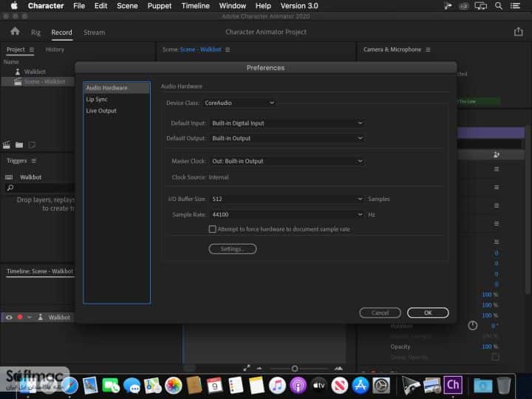Screen dimensions: 532x399
Task: Open the notification center list icon
Action: click(x=516, y=6)
